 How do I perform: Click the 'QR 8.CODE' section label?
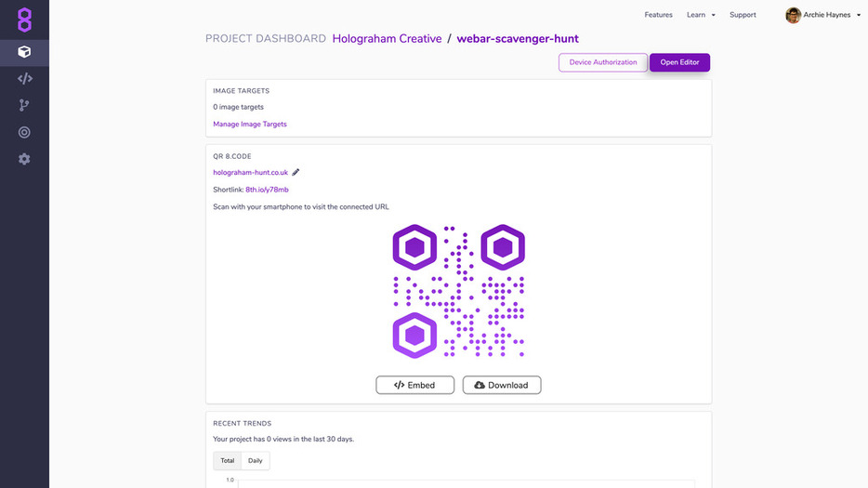pos(232,156)
